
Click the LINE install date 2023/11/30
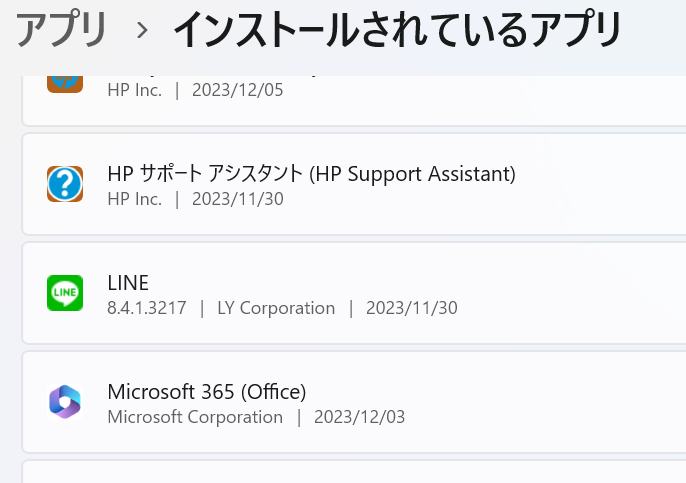tap(412, 308)
